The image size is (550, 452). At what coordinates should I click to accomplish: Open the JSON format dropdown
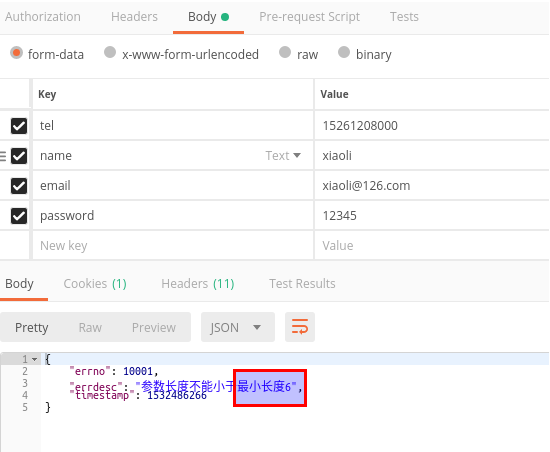[x=238, y=327]
